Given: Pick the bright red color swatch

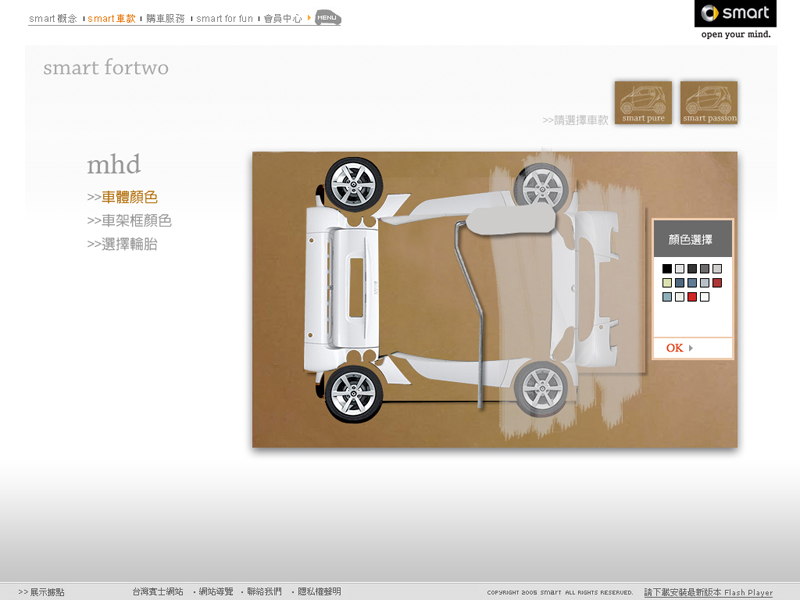Looking at the screenshot, I should point(692,297).
